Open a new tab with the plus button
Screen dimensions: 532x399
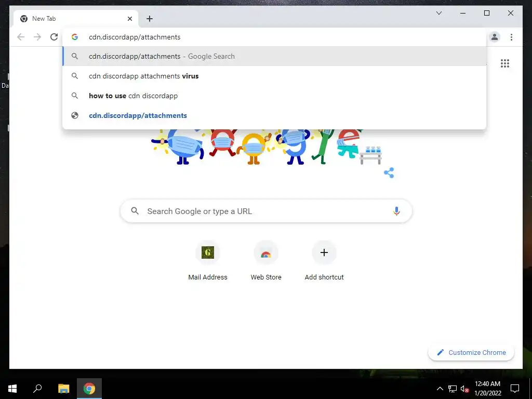[149, 19]
